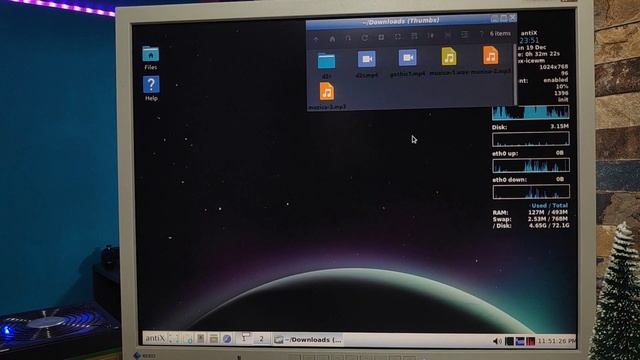The width and height of the screenshot is (640, 360).
Task: Click the taskbar clock
Action: click(557, 341)
